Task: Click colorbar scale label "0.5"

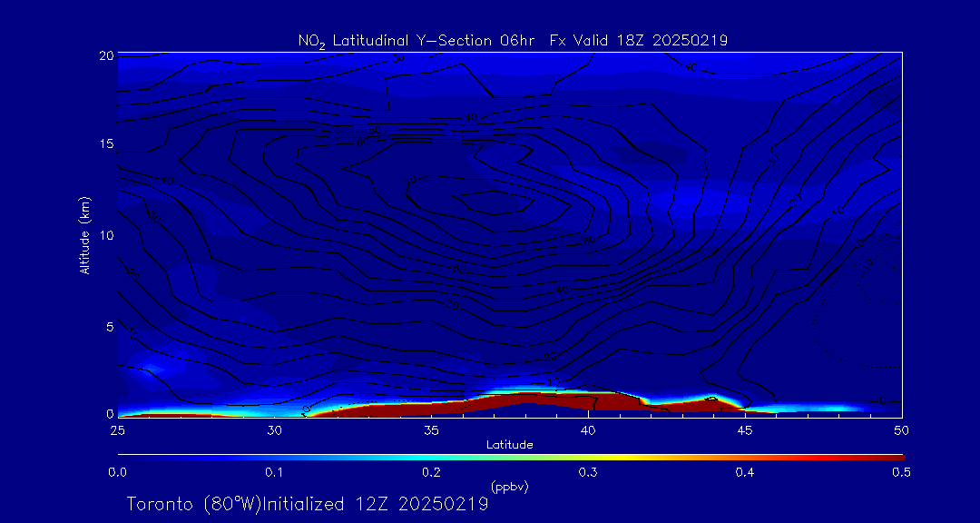Action: coord(901,473)
